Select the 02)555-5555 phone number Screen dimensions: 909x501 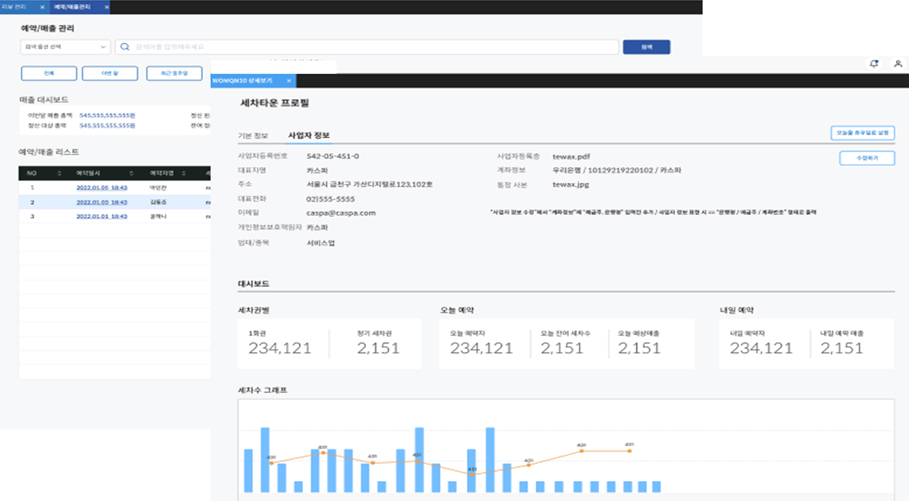(x=330, y=199)
